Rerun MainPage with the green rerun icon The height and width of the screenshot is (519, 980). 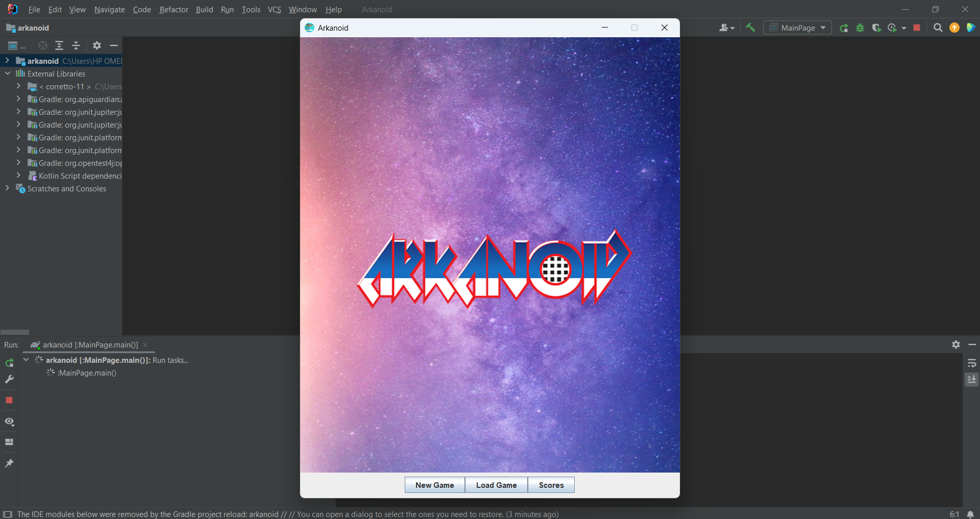coord(844,28)
